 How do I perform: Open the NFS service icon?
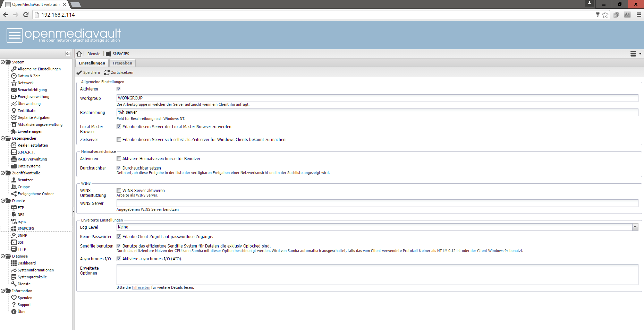(14, 215)
